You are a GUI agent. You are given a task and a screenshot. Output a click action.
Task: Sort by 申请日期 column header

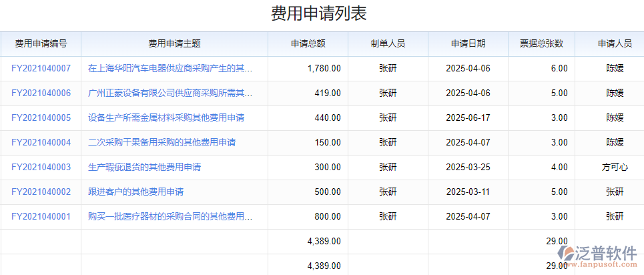tap(468, 44)
